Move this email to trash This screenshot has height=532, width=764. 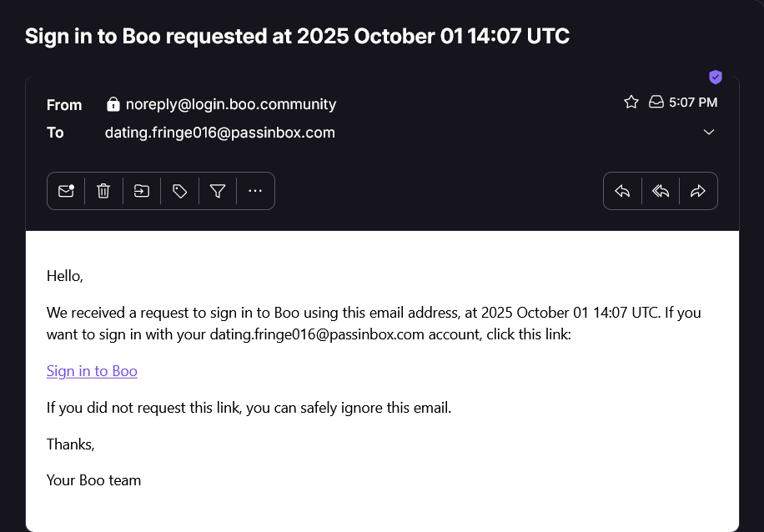click(x=103, y=191)
